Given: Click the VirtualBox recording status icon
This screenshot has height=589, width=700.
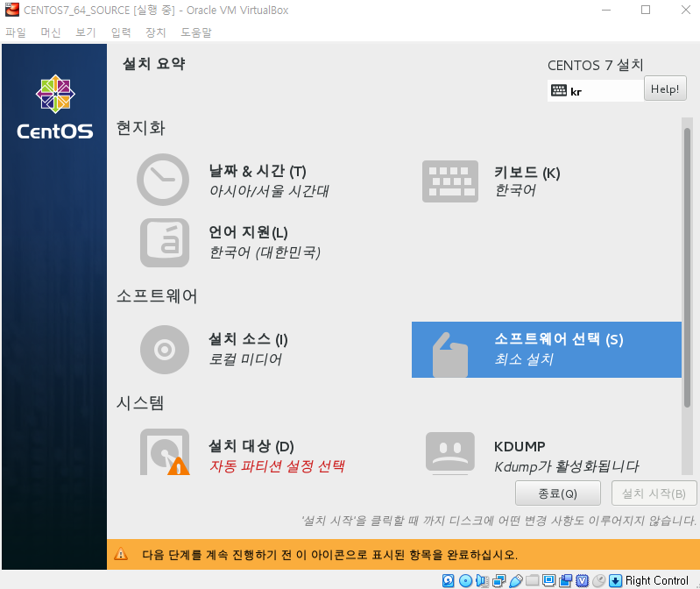Looking at the screenshot, I should point(566,580).
